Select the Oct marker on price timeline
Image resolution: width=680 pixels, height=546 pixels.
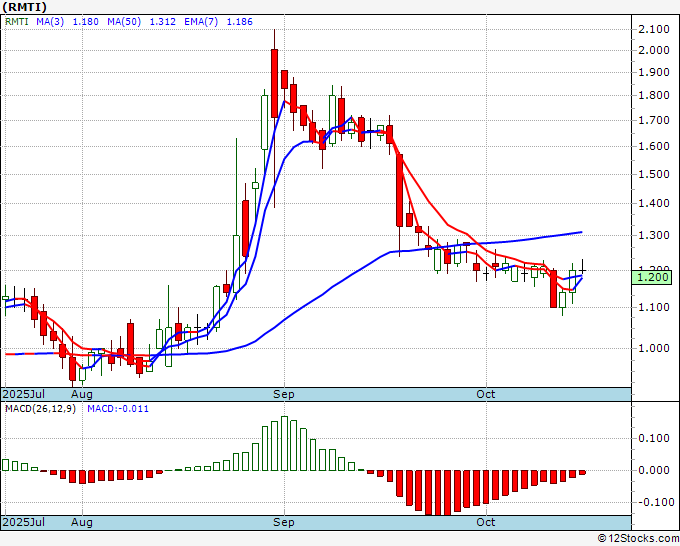click(486, 394)
